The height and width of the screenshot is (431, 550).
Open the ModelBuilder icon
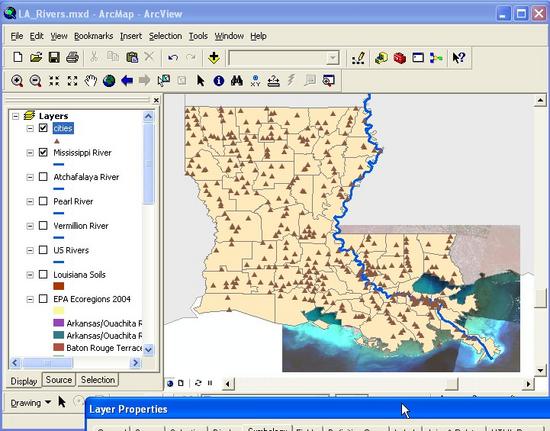(x=436, y=58)
